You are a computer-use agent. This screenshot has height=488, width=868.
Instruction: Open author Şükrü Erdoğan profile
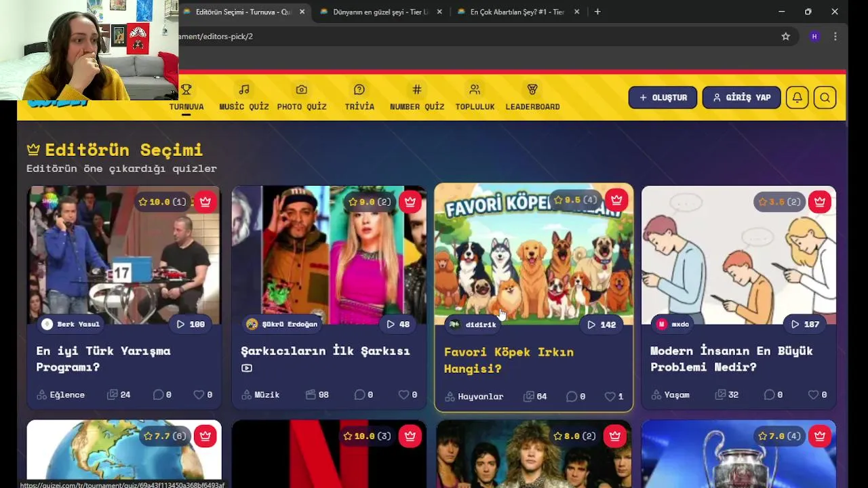[x=282, y=324]
